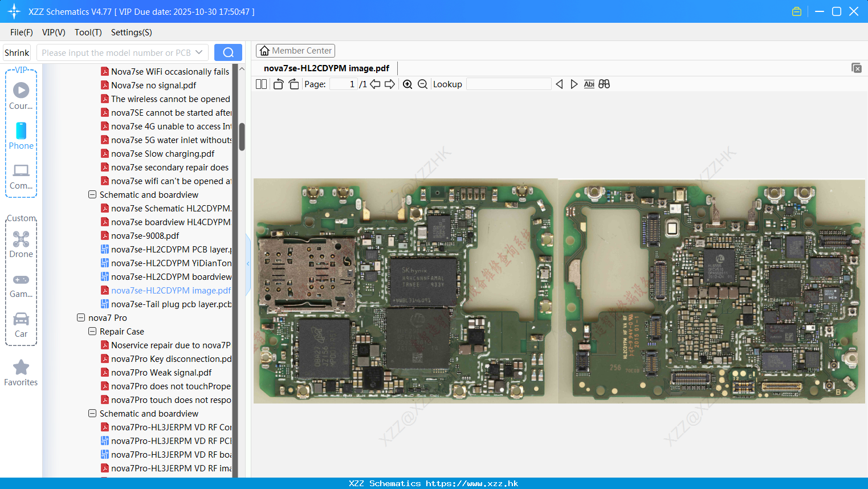Close the document tab panel icon
The image size is (868, 489).
pyautogui.click(x=856, y=68)
